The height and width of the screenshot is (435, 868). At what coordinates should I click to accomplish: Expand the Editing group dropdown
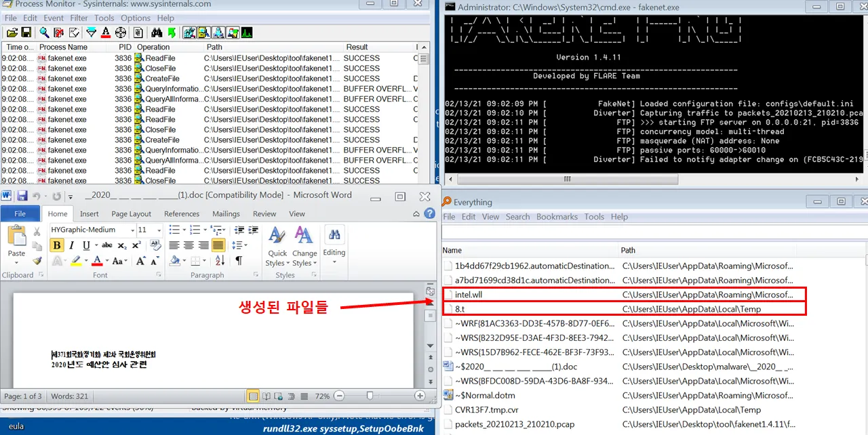click(x=334, y=244)
